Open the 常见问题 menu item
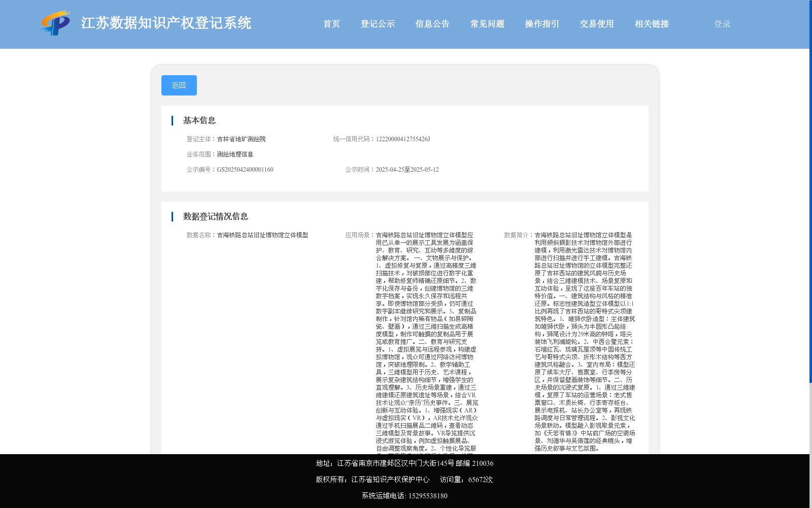812x508 pixels. (x=487, y=24)
